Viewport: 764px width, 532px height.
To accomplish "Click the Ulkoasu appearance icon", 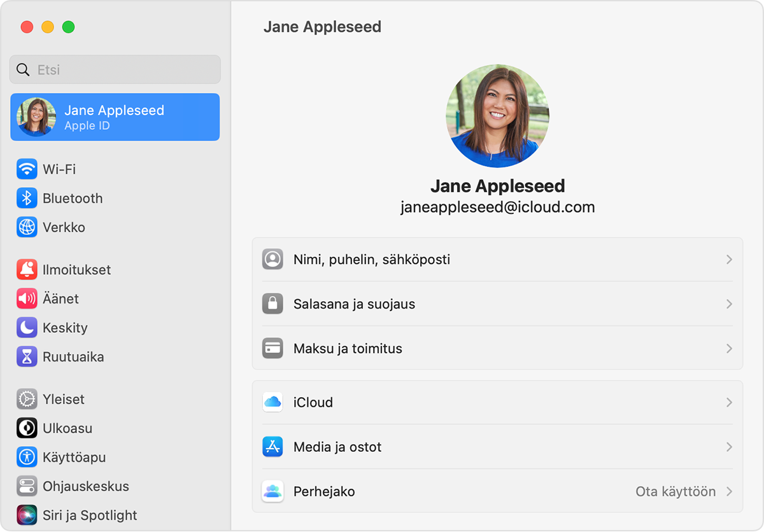I will tap(26, 428).
